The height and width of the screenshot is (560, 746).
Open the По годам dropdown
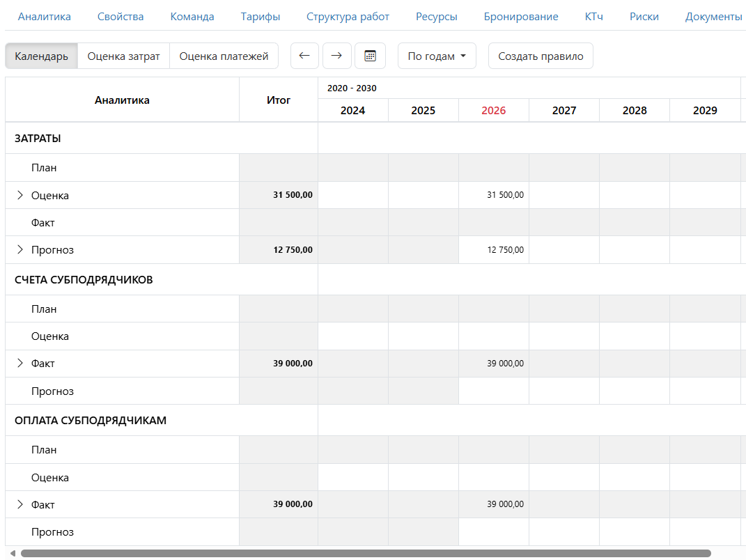tap(437, 56)
